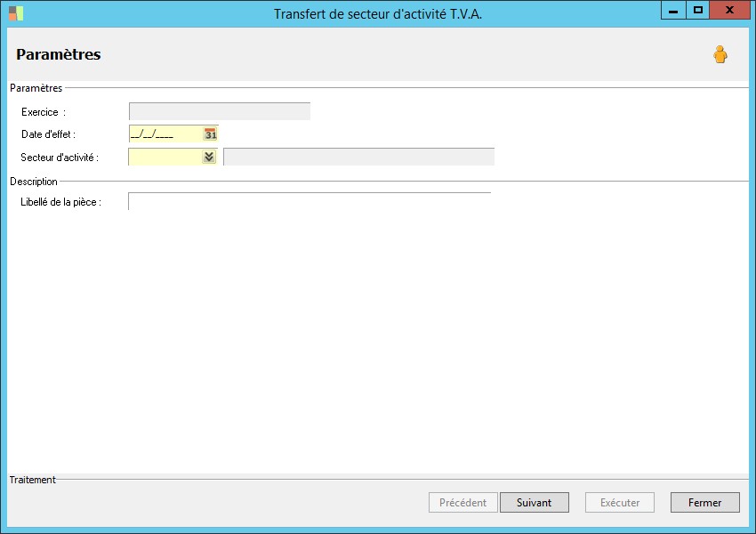
Task: Minimize the Transfert de secteur window
Action: (673, 11)
